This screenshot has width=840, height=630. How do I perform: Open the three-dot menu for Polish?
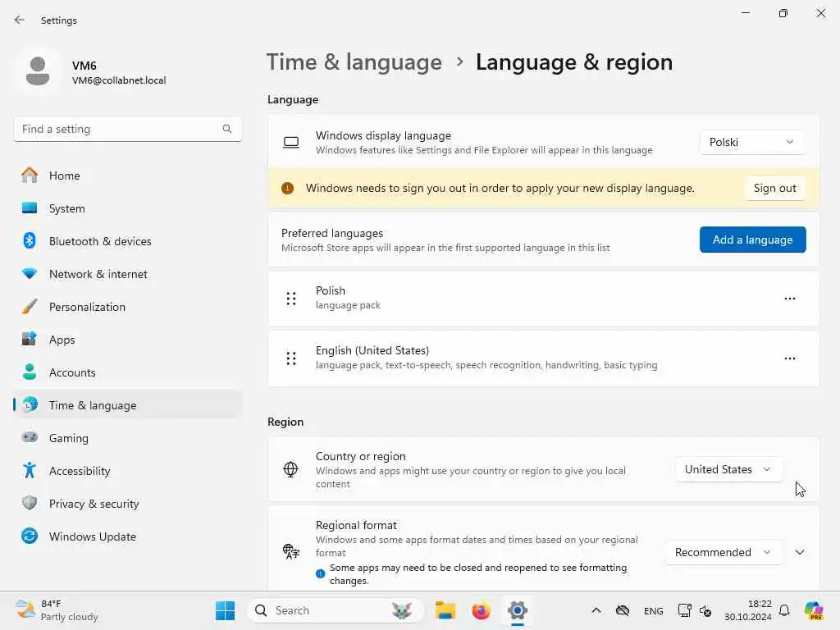click(x=790, y=299)
